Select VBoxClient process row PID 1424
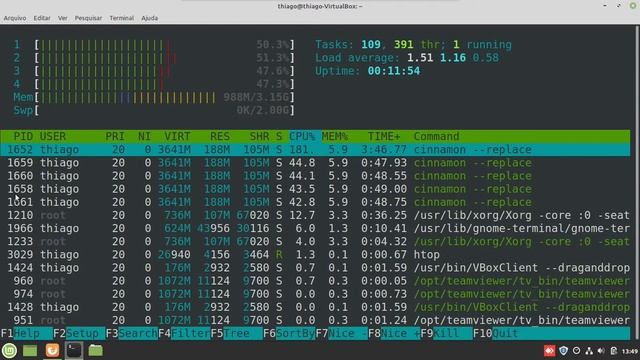 point(315,268)
